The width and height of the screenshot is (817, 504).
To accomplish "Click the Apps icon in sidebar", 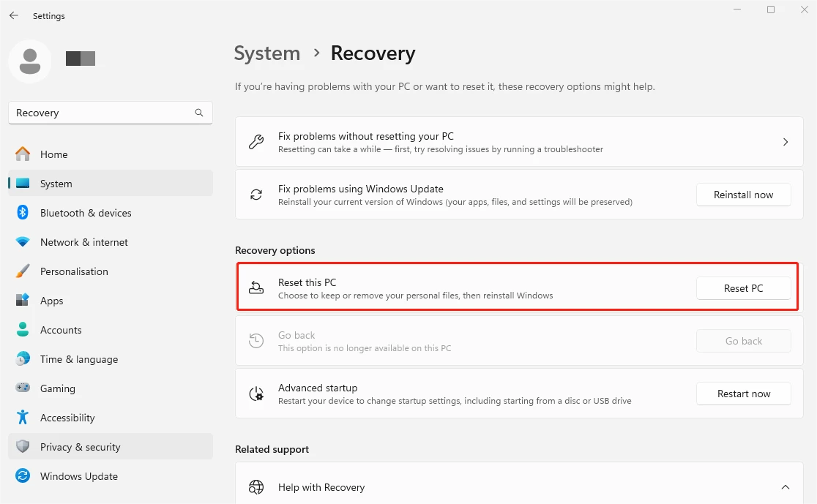I will tap(23, 301).
